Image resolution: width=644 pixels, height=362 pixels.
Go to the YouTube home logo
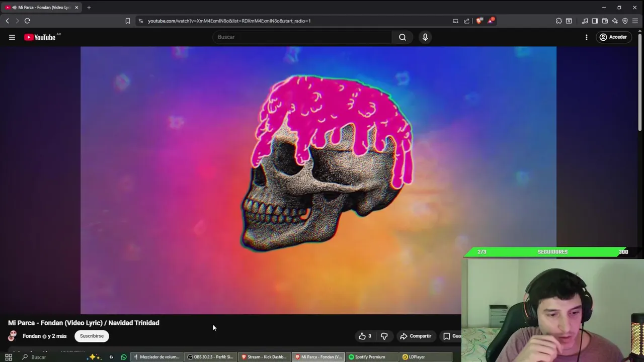(x=41, y=37)
